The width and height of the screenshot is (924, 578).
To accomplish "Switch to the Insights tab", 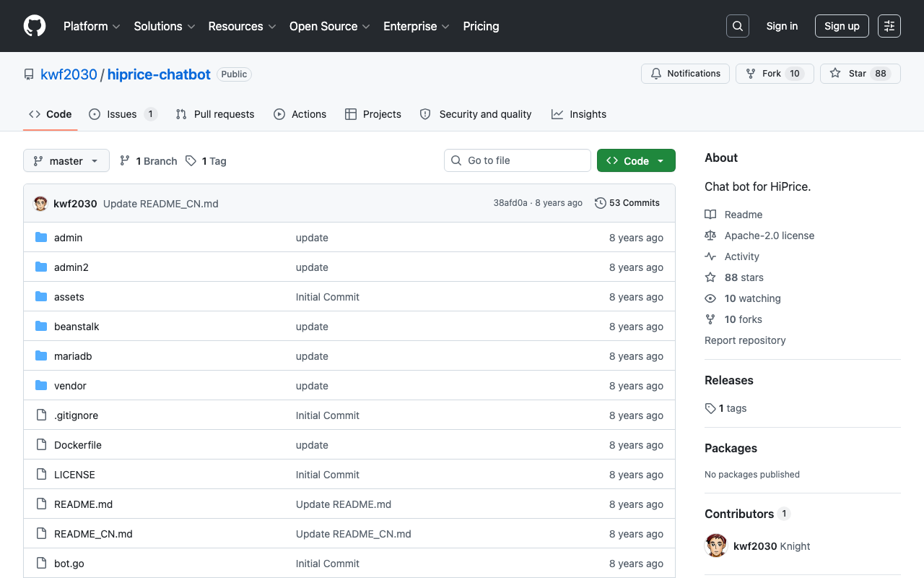I will [579, 114].
